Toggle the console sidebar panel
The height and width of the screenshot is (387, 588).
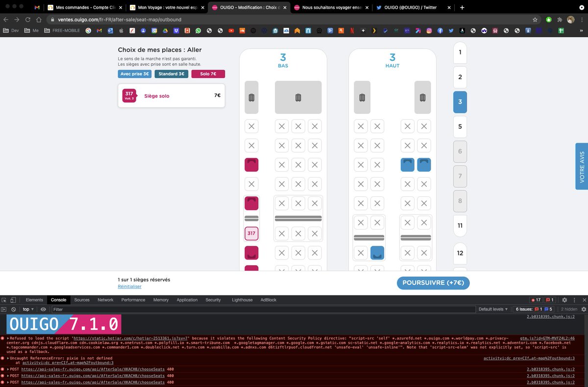4,310
